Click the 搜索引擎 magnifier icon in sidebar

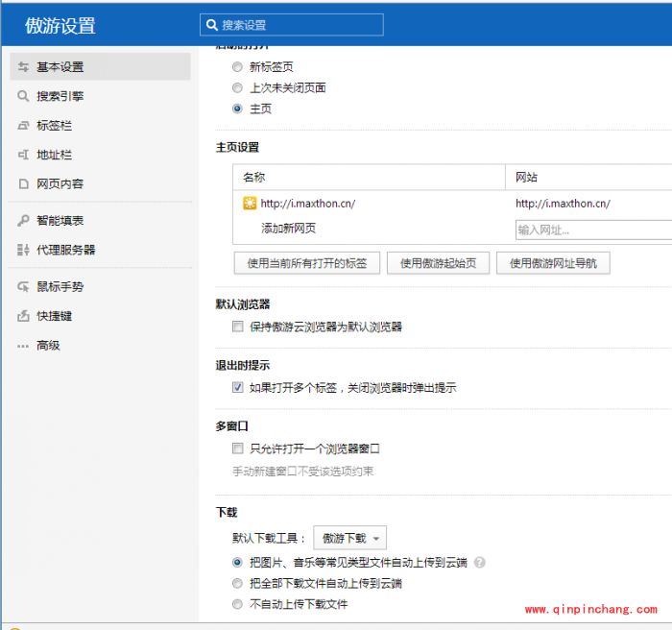23,96
